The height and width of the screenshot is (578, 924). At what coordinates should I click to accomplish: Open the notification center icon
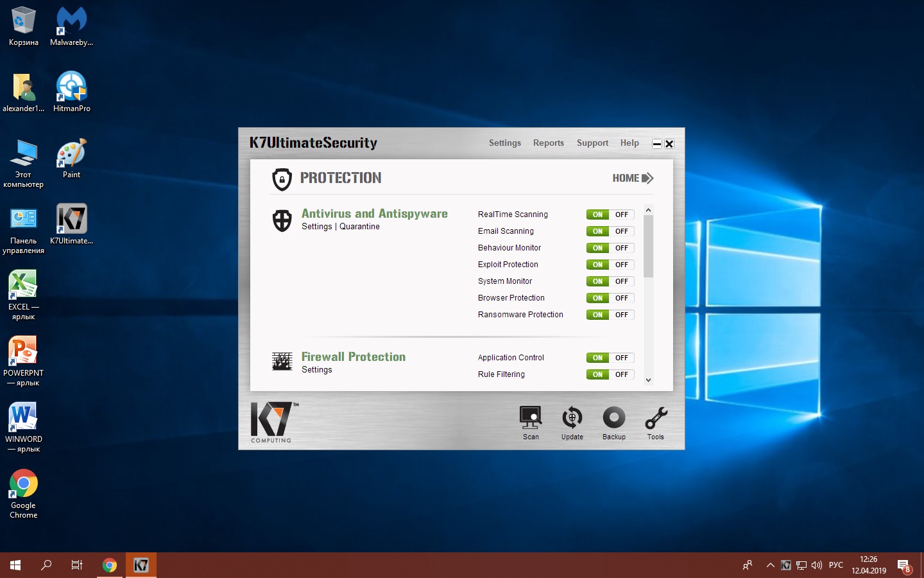[905, 566]
